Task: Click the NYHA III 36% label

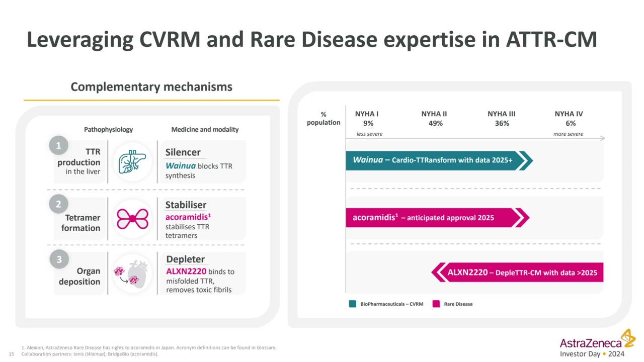Action: tap(501, 119)
